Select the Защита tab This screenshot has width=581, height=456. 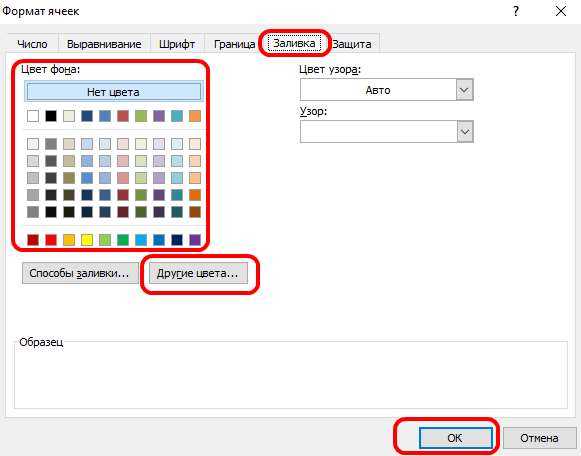(352, 44)
